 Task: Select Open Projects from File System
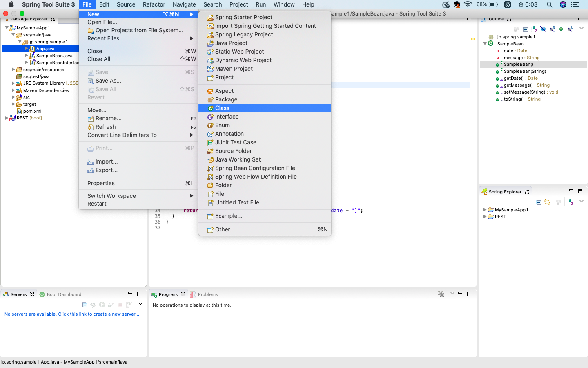(x=138, y=30)
